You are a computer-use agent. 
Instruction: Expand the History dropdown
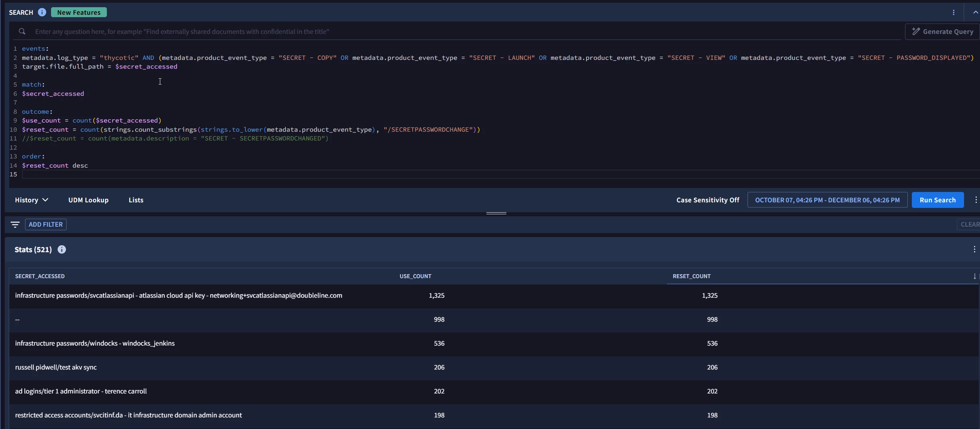pos(31,200)
